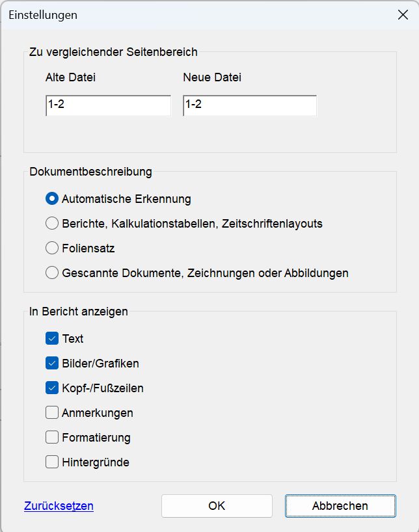Close the Einstellungen dialog with the X
The image size is (419, 532).
402,14
